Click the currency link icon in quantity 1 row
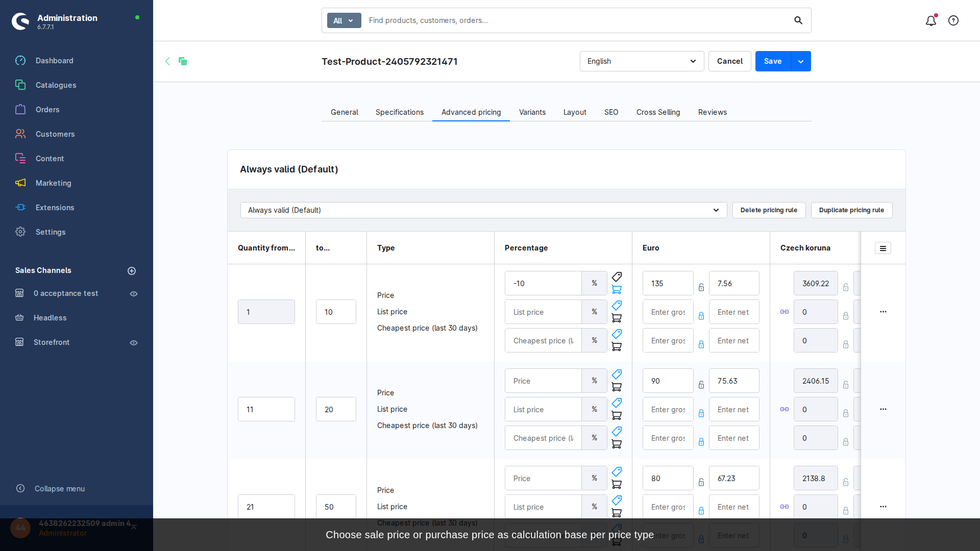Viewport: 980px width, 551px height. point(785,312)
